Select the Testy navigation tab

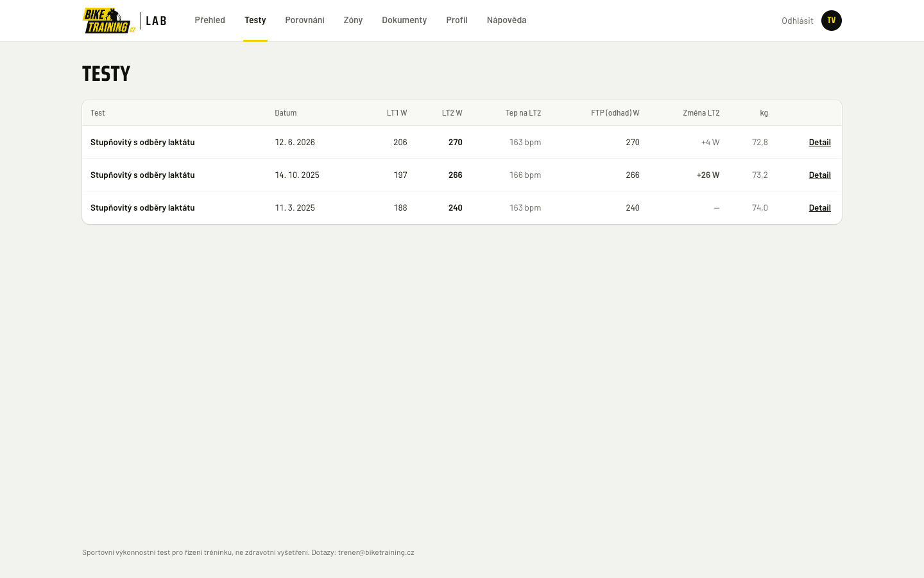click(255, 21)
